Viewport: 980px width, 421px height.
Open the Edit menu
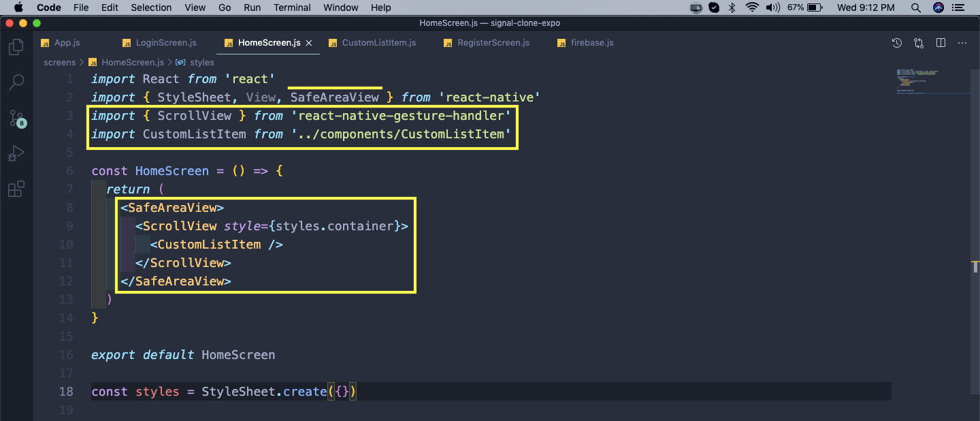click(x=110, y=7)
